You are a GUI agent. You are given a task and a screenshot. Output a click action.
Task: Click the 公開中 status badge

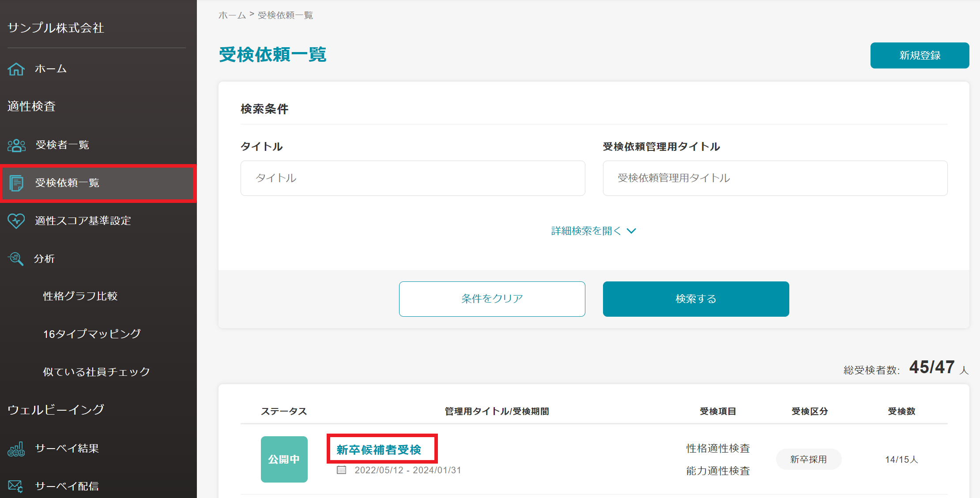pyautogui.click(x=284, y=459)
